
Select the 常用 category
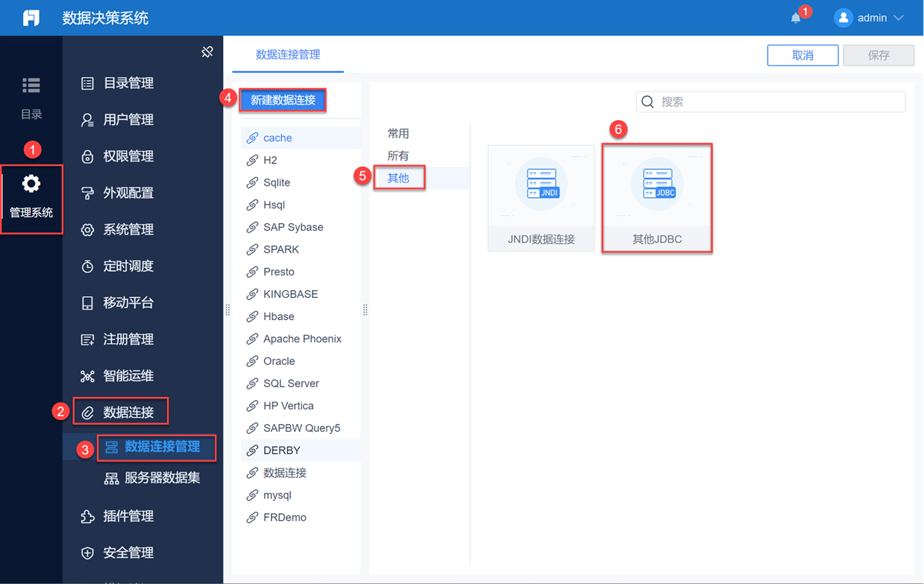point(398,134)
